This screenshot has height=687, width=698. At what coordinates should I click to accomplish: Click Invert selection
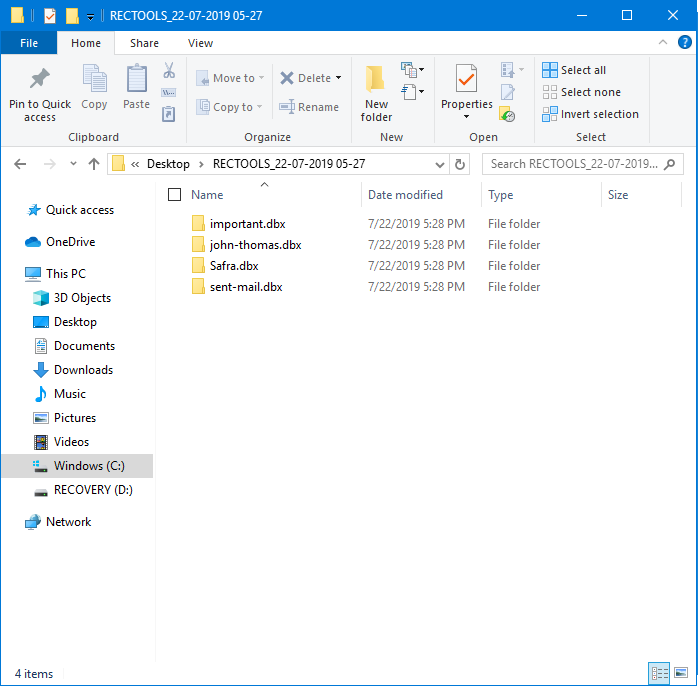[590, 114]
